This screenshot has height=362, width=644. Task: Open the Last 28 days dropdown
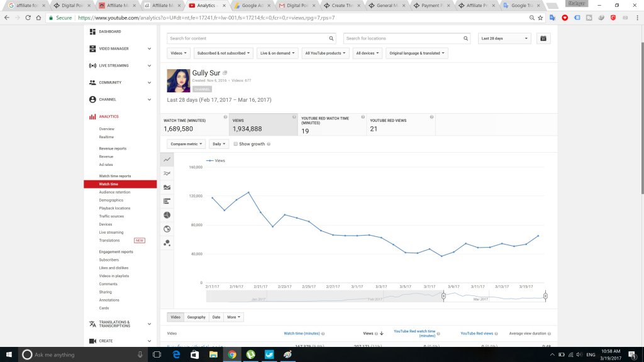[504, 38]
